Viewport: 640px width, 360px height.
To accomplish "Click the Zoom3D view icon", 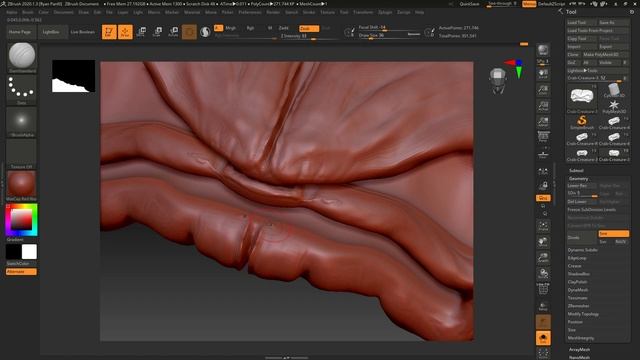I will 543,258.
